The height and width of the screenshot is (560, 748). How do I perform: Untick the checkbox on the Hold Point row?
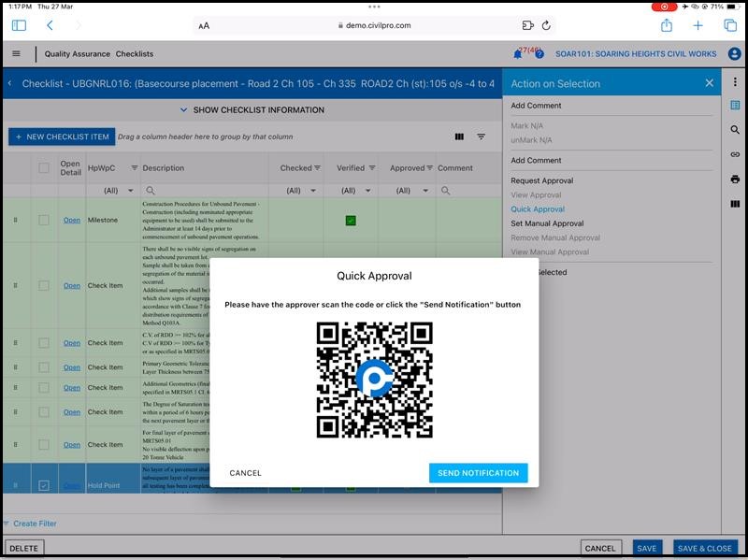click(x=44, y=486)
